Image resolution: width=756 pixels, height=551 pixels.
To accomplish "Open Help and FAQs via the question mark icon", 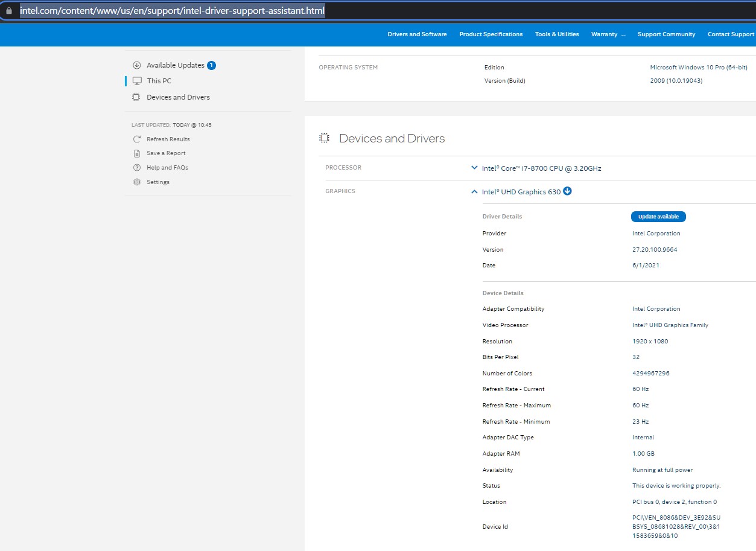I will point(136,167).
